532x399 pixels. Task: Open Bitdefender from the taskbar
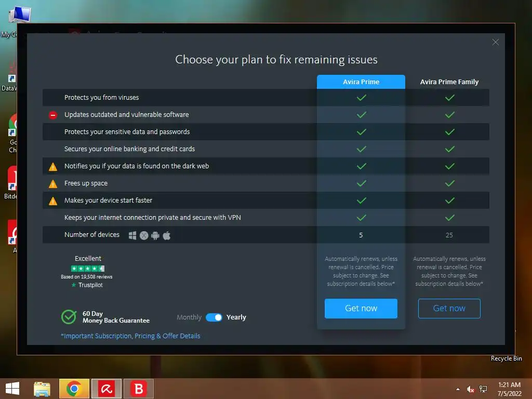138,389
